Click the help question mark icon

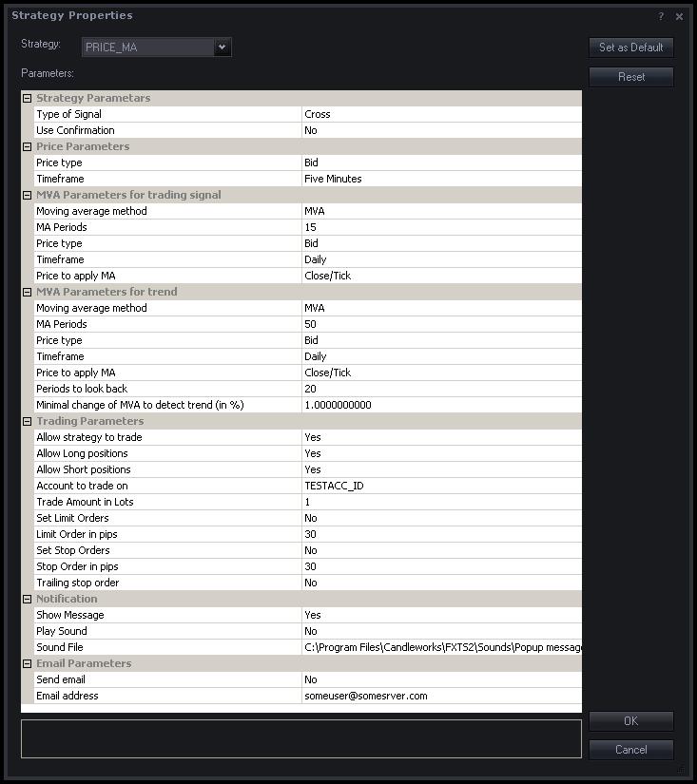661,16
